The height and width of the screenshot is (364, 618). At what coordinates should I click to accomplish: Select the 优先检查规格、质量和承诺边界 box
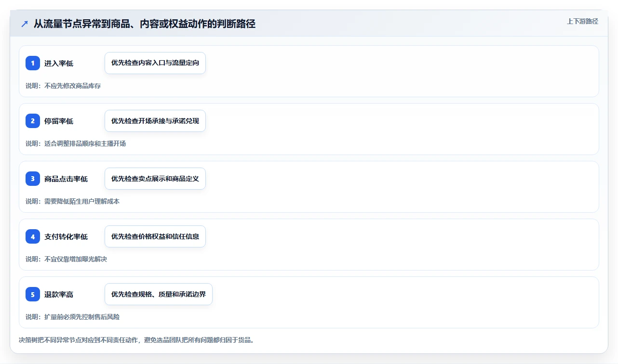159,294
